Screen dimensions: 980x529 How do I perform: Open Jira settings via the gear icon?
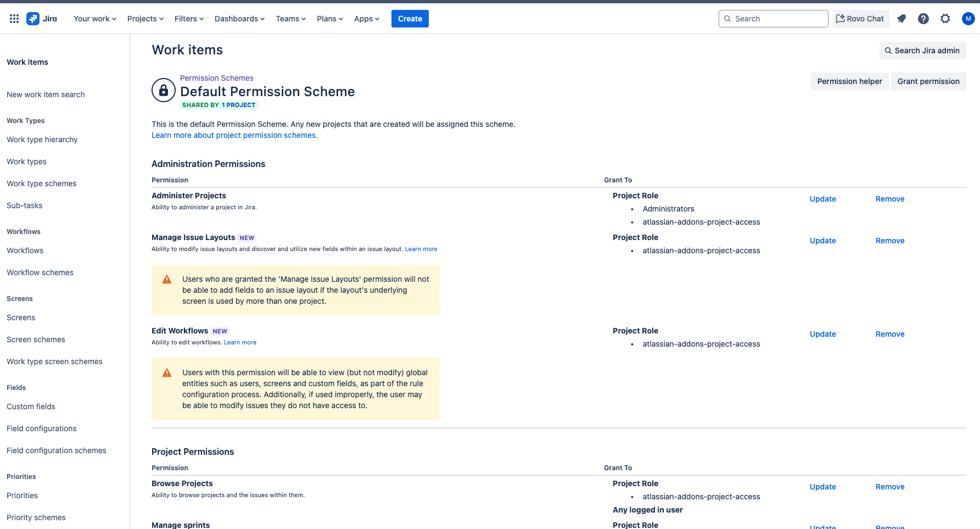click(x=945, y=18)
